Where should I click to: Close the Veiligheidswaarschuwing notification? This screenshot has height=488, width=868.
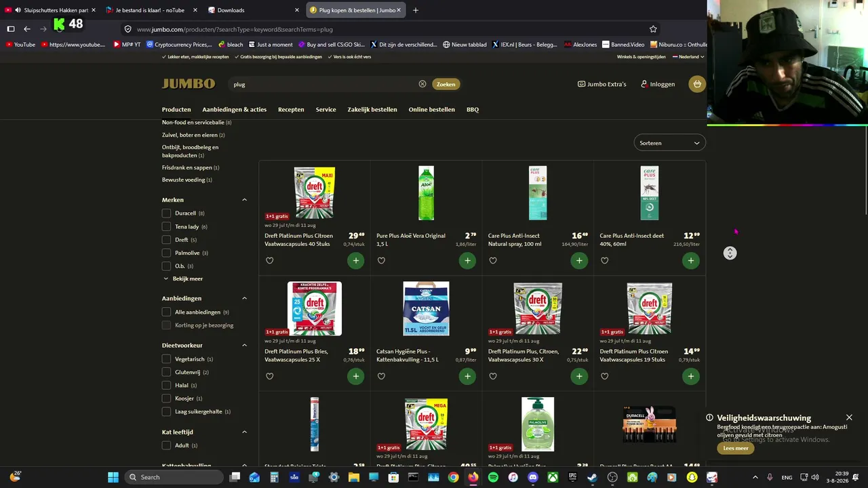(x=849, y=418)
